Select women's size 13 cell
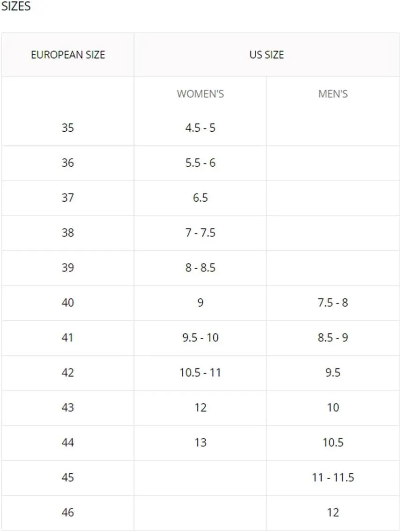The height and width of the screenshot is (532, 401). [200, 442]
